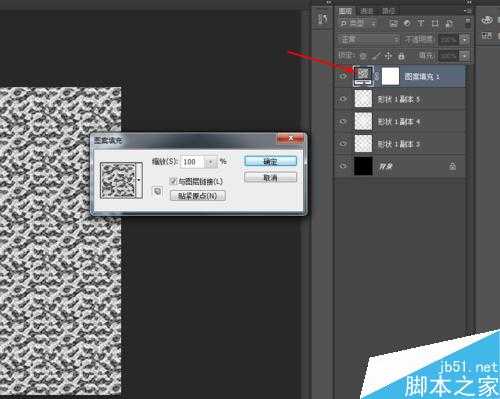Open the collapsed panel icon left of Layers
This screenshot has width=500, height=399.
[322, 18]
